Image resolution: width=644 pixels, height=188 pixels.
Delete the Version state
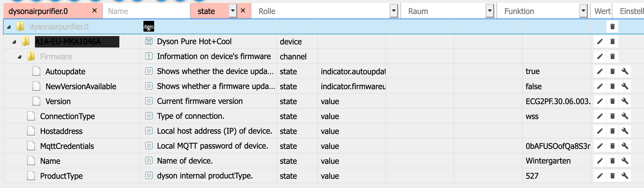click(612, 101)
